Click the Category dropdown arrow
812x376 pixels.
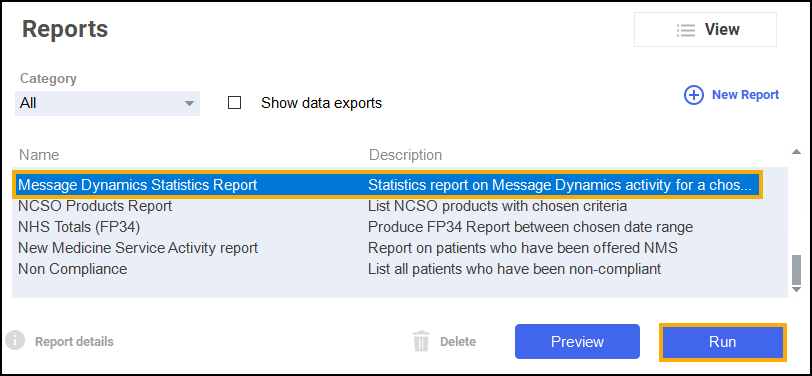pos(189,104)
